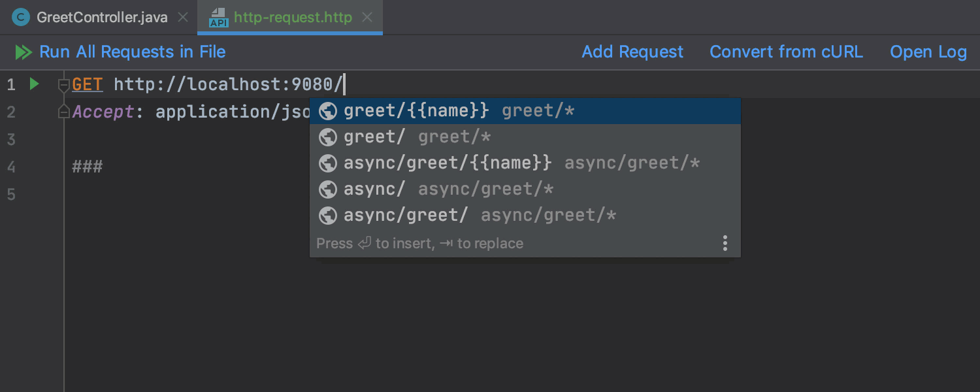
Task: Open completion popup's three-dot options menu
Action: [x=725, y=244]
